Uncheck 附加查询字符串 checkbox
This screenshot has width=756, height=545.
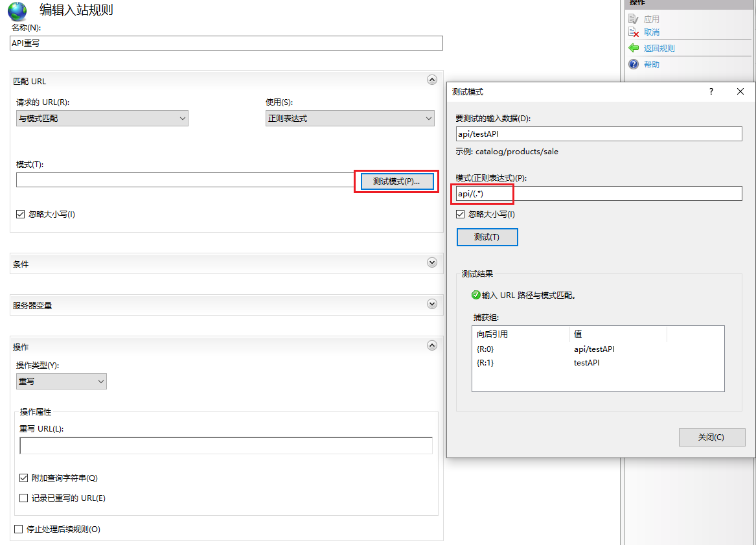click(23, 478)
